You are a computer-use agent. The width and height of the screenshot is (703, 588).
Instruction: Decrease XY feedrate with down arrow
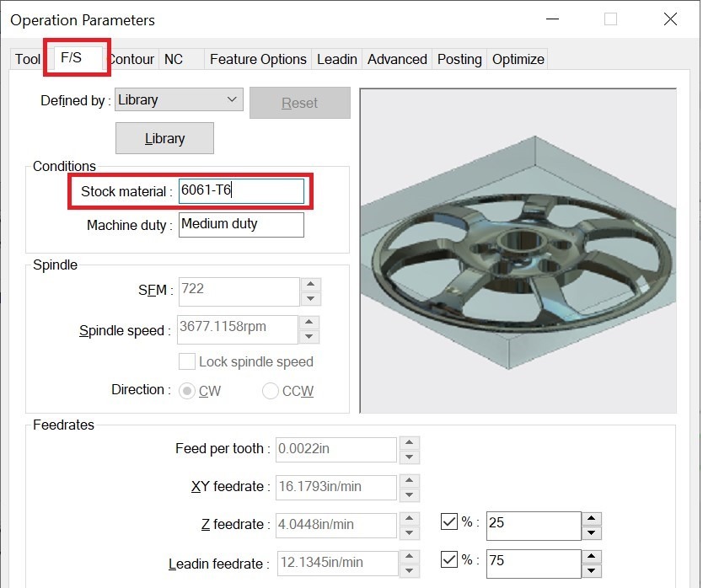click(409, 495)
